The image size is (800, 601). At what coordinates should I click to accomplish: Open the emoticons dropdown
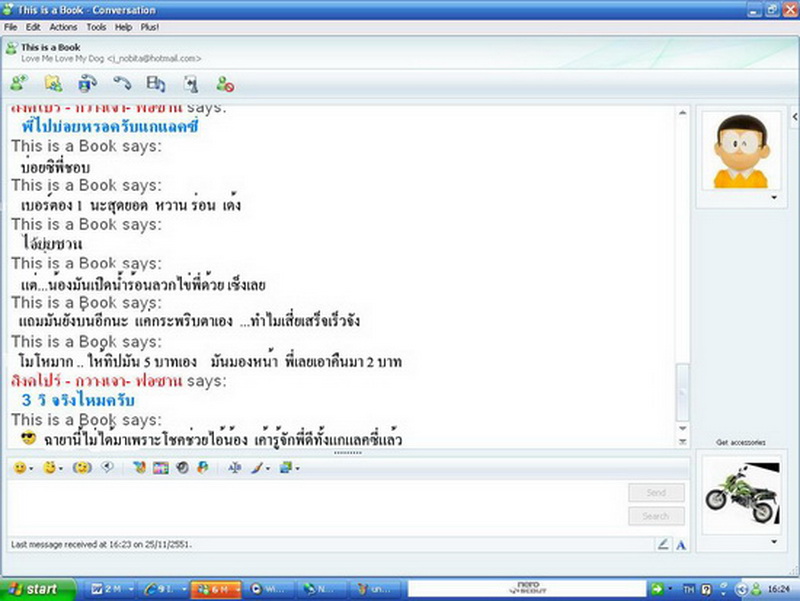pyautogui.click(x=31, y=468)
